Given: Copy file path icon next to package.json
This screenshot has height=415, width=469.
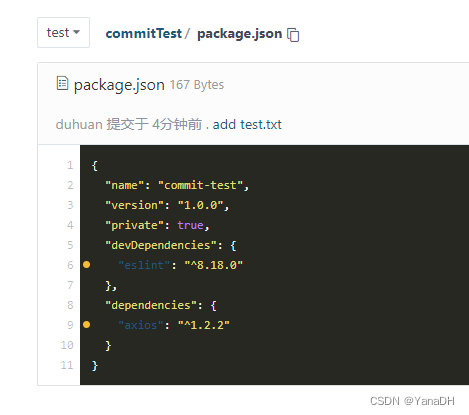Looking at the screenshot, I should (293, 35).
